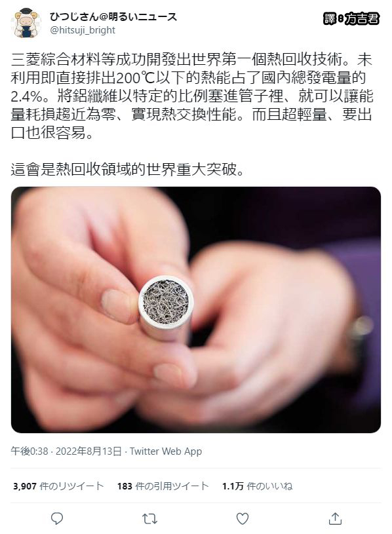Open the ひつじさん@明るいニュース display name
The image size is (392, 534).
[113, 16]
